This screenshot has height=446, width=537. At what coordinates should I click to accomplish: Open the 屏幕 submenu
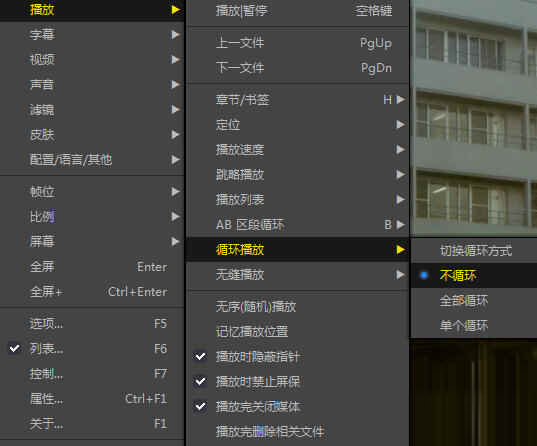click(x=92, y=241)
